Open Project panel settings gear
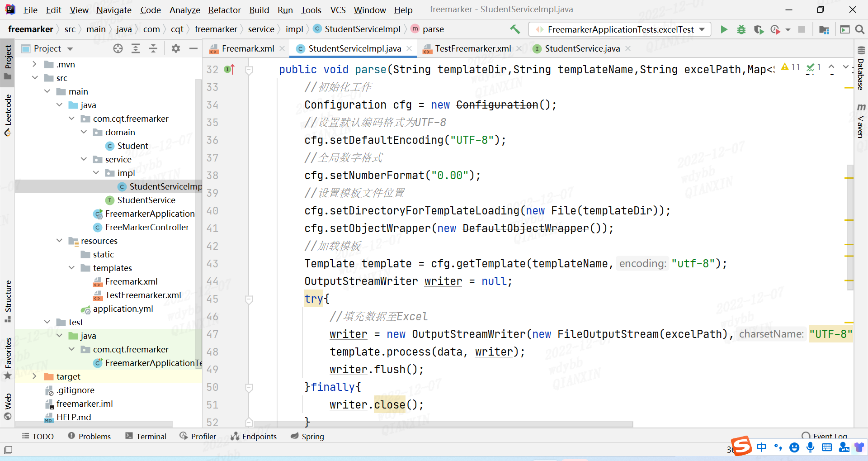868x461 pixels. pos(176,48)
